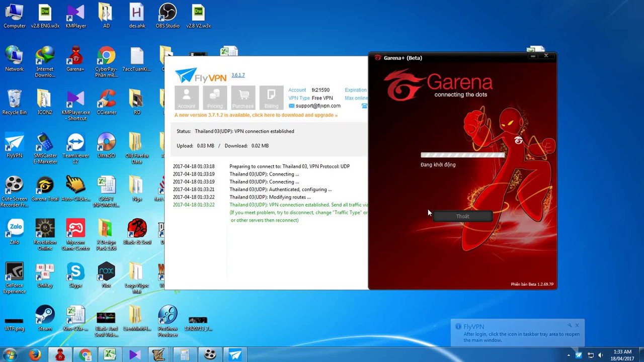Image resolution: width=644 pixels, height=362 pixels.
Task: Select the OBS Studio desktop shortcut
Action: click(168, 16)
